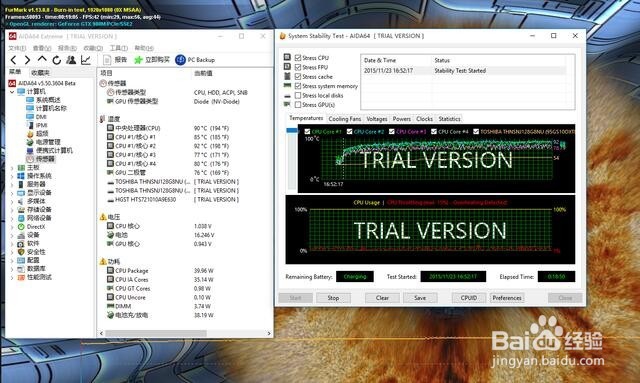Stop the stability test
Screen dimensions: 640x383
click(333, 298)
